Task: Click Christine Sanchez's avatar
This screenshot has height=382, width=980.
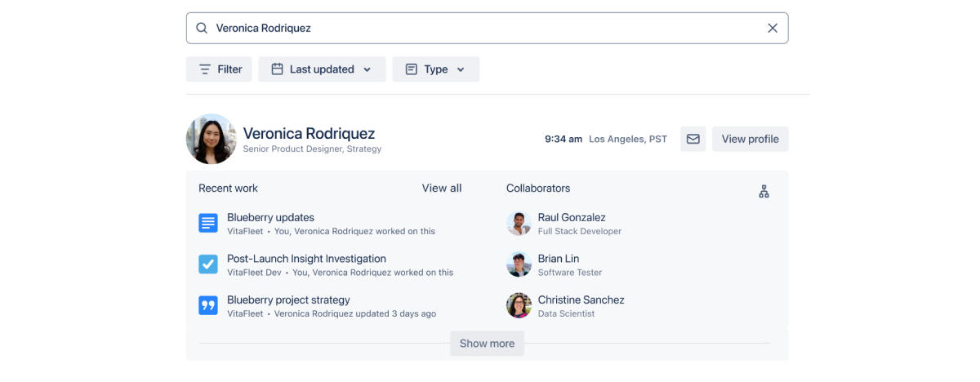Action: (519, 305)
